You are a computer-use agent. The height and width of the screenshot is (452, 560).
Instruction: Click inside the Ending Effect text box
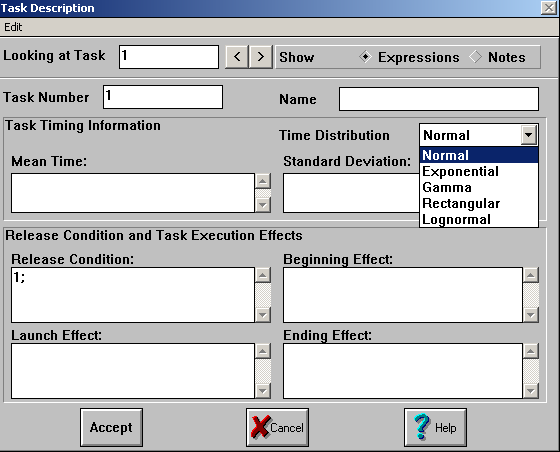pyautogui.click(x=403, y=371)
